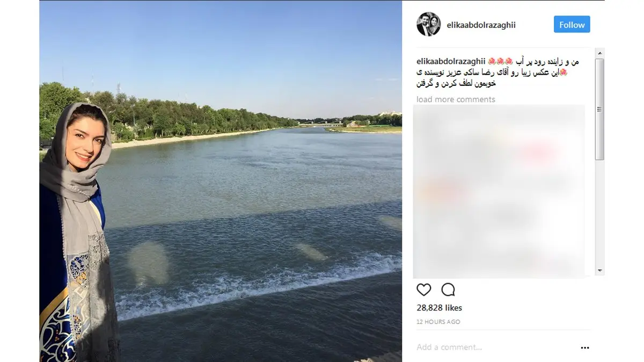The height and width of the screenshot is (362, 644).
Task: Open elikaabdolrazaghii username beside the avatar
Action: tap(481, 25)
